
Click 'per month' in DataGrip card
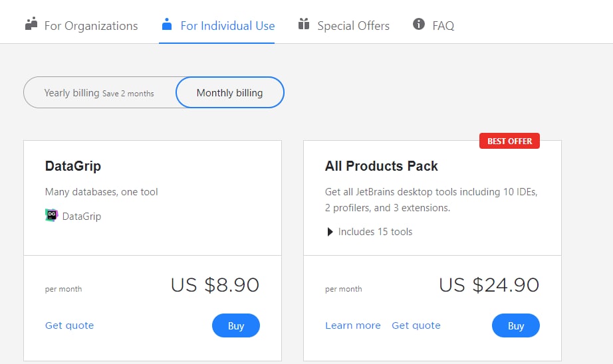[63, 289]
